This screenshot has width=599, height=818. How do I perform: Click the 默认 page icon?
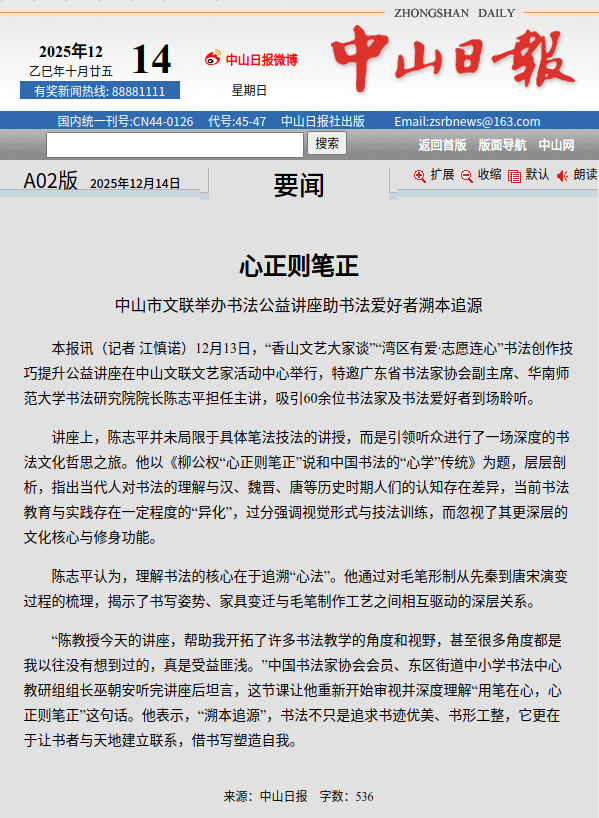[x=514, y=176]
